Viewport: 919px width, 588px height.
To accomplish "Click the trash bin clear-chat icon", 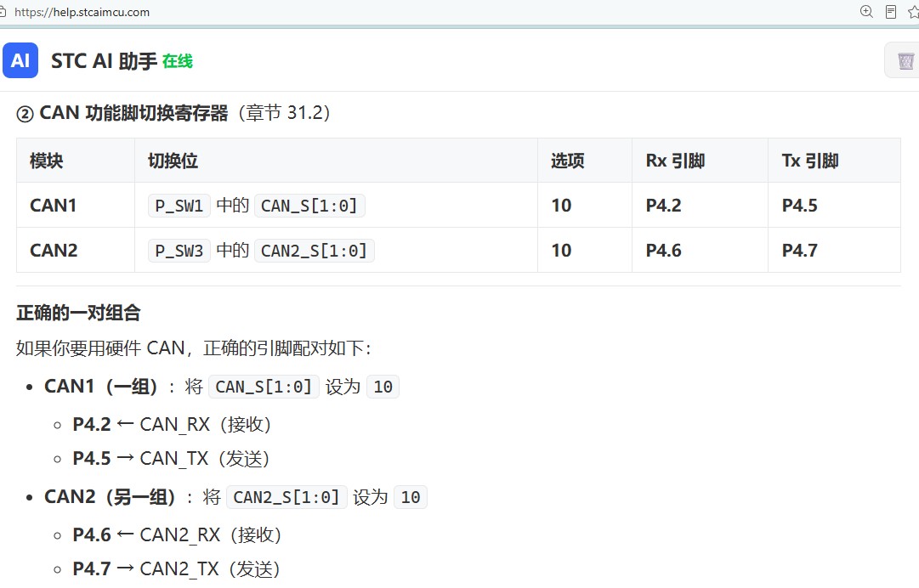I will 905,61.
